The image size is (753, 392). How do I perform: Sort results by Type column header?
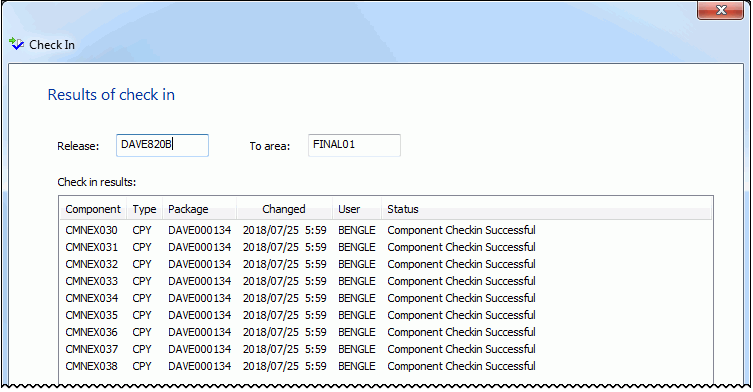pyautogui.click(x=145, y=209)
